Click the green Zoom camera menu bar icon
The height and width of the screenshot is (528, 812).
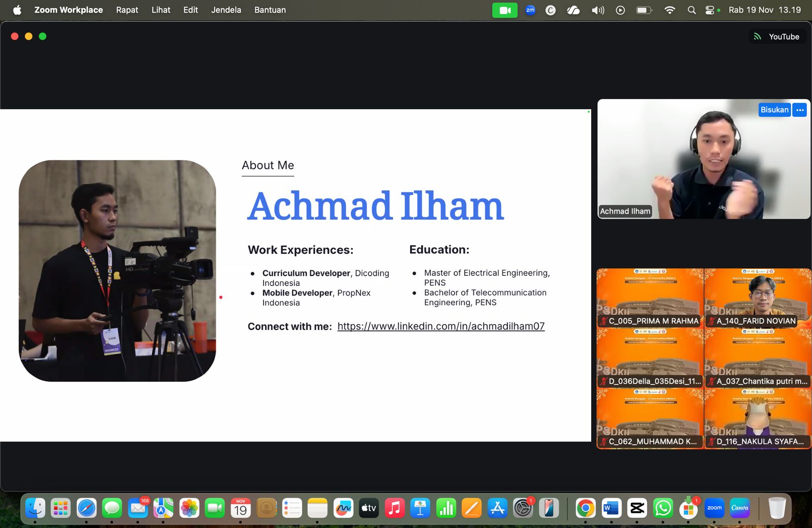pos(504,10)
